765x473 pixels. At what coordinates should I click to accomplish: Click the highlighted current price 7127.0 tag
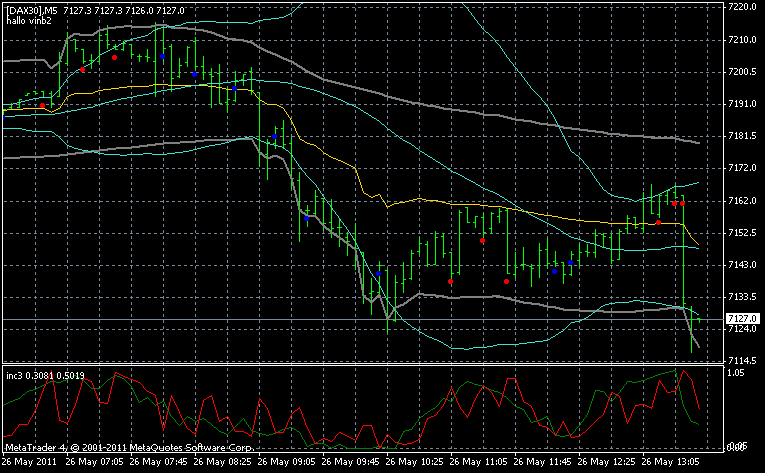(x=743, y=319)
